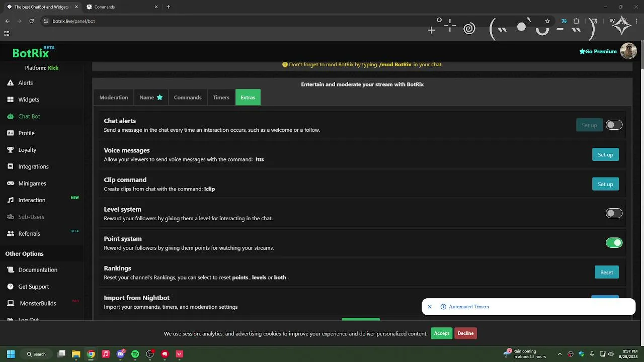Click the Integrations icon in sidebar
The image size is (644, 362).
pos(10,166)
